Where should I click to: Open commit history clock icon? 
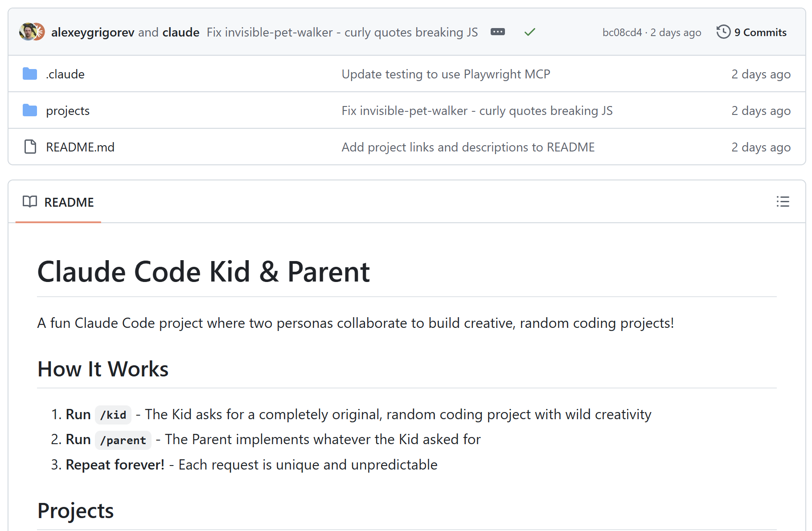(723, 32)
